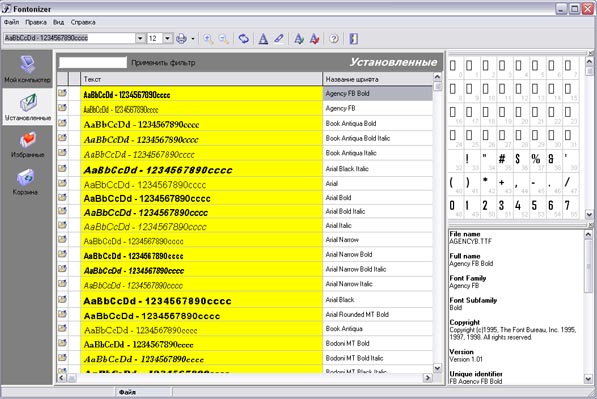Click the blue refresh arrows icon

[244, 38]
